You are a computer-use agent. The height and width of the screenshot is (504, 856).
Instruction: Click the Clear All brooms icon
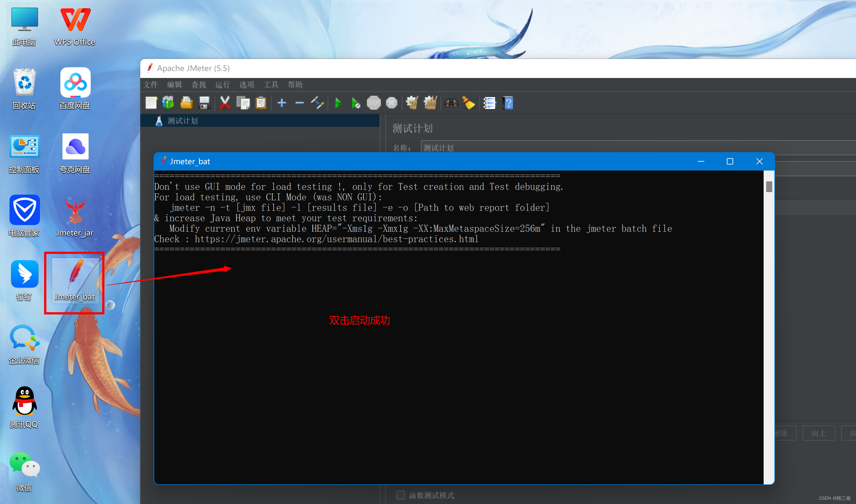430,103
